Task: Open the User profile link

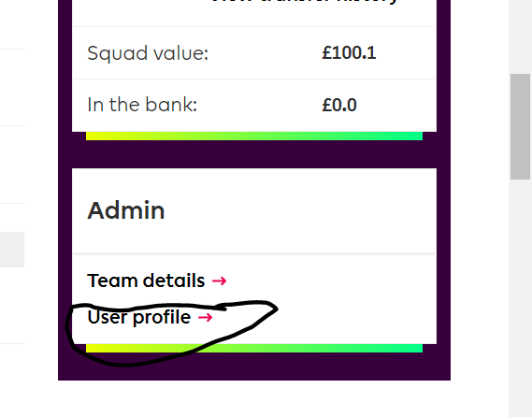Action: [138, 317]
